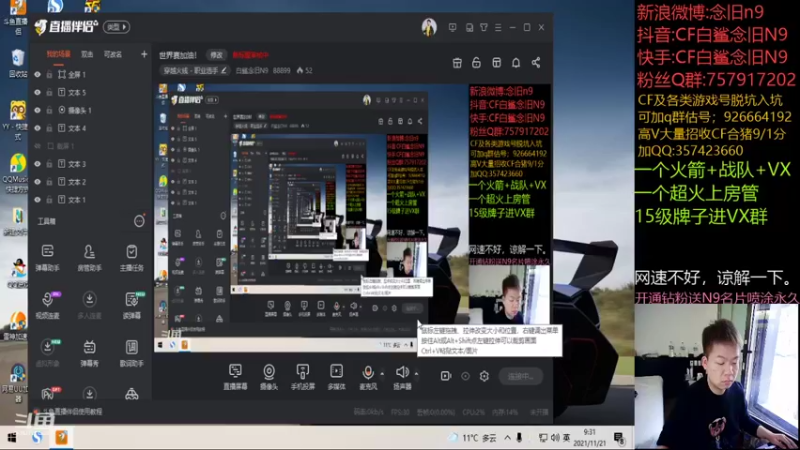
Task: Add 多媒体 media source
Action: pos(336,377)
